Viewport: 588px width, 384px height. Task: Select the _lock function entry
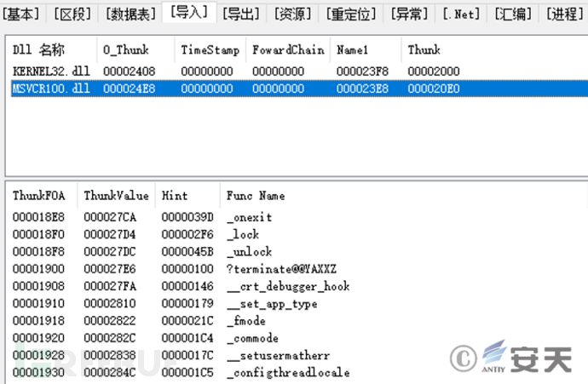click(243, 234)
